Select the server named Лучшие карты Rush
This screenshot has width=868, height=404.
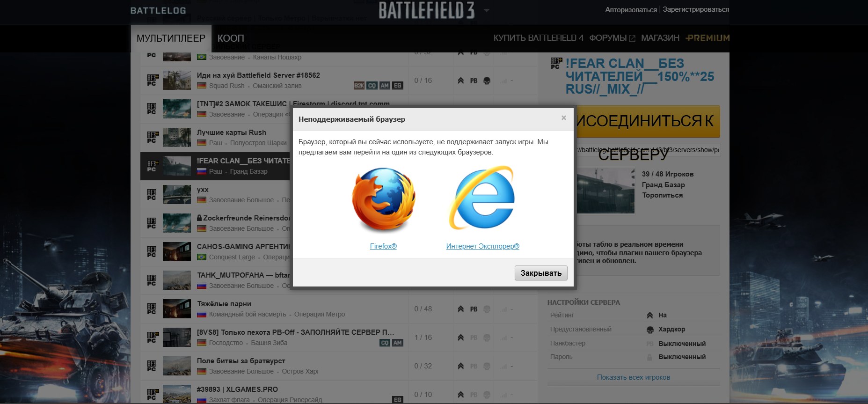coord(232,132)
